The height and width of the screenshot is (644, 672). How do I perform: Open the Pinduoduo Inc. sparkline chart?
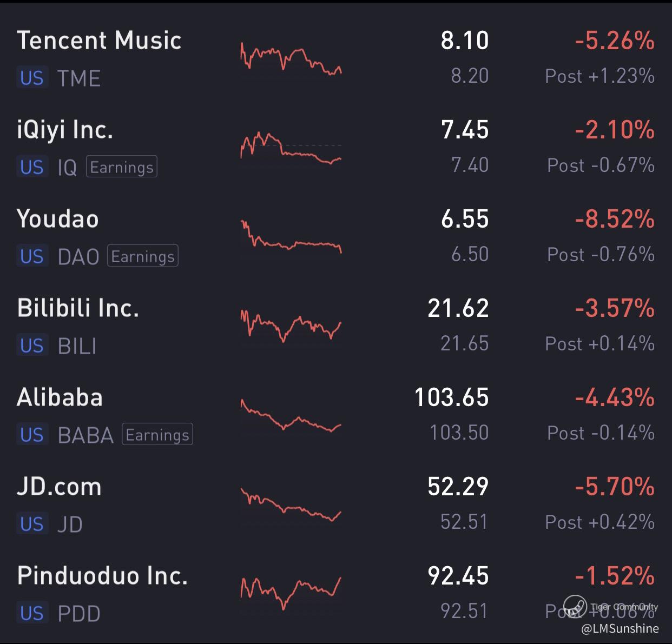[x=291, y=593]
